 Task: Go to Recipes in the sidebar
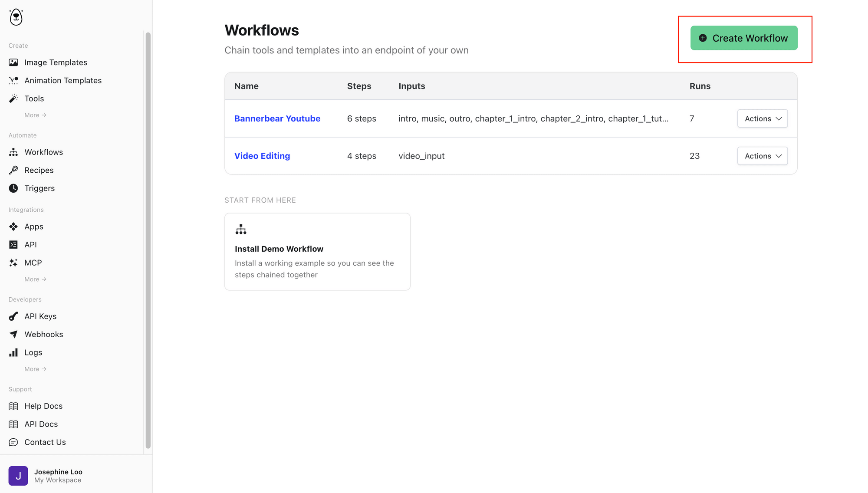coord(39,170)
